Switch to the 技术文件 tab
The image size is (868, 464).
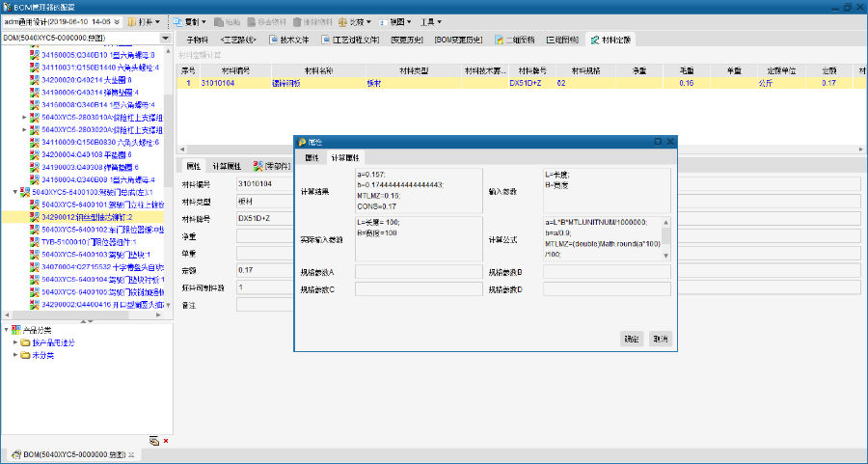pos(288,40)
